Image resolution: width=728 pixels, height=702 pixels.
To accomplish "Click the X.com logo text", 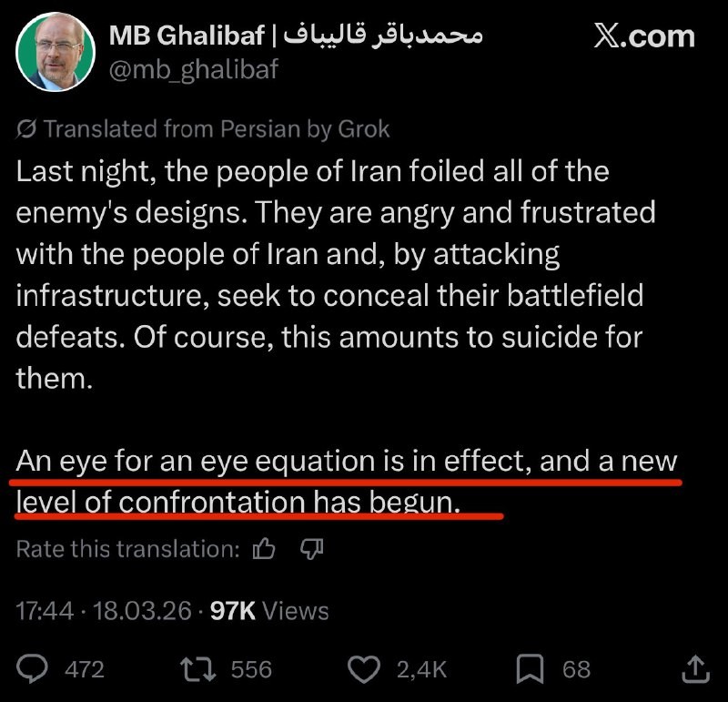I will pos(644,36).
